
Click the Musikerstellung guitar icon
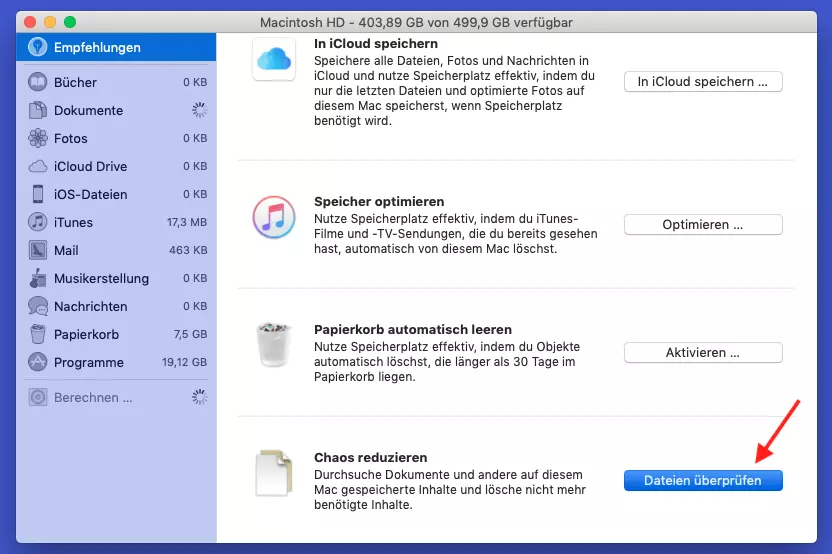[38, 278]
